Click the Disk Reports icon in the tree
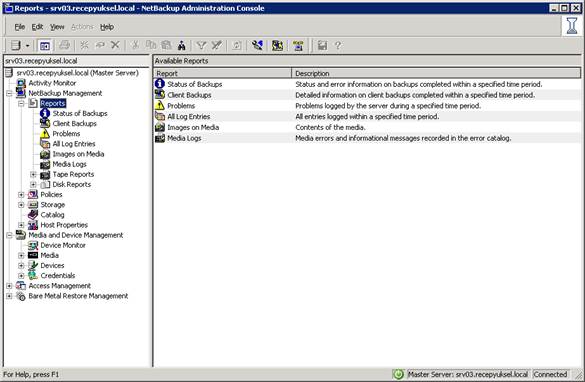The height and width of the screenshot is (382, 585). coord(45,184)
